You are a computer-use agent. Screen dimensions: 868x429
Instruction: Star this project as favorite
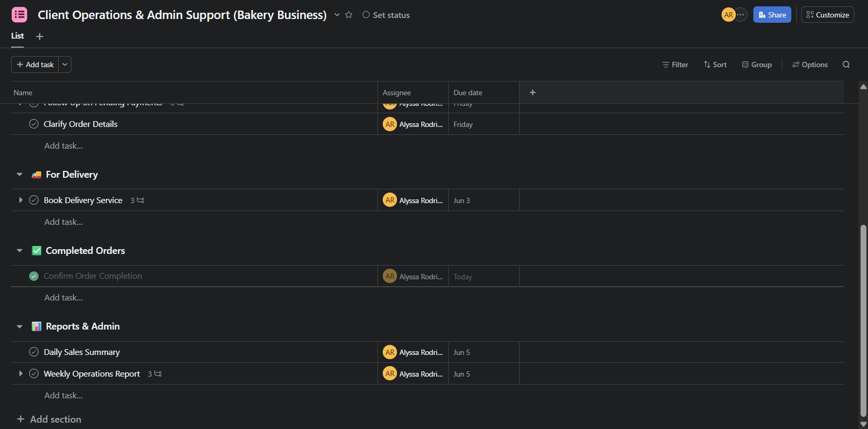click(x=349, y=15)
